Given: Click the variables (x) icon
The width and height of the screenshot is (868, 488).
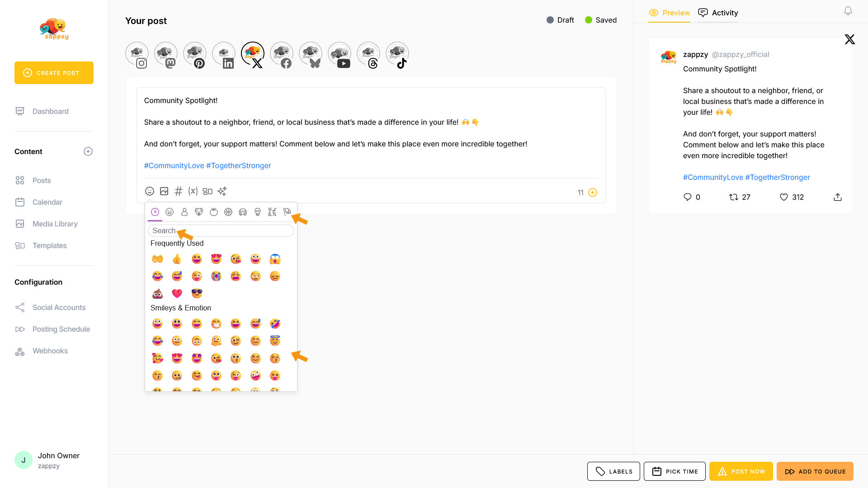Looking at the screenshot, I should (193, 191).
